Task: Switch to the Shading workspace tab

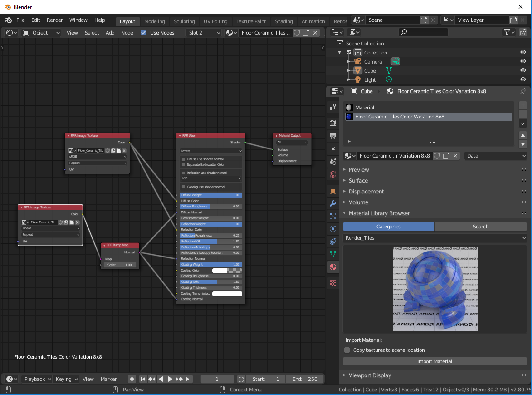Action: point(283,21)
